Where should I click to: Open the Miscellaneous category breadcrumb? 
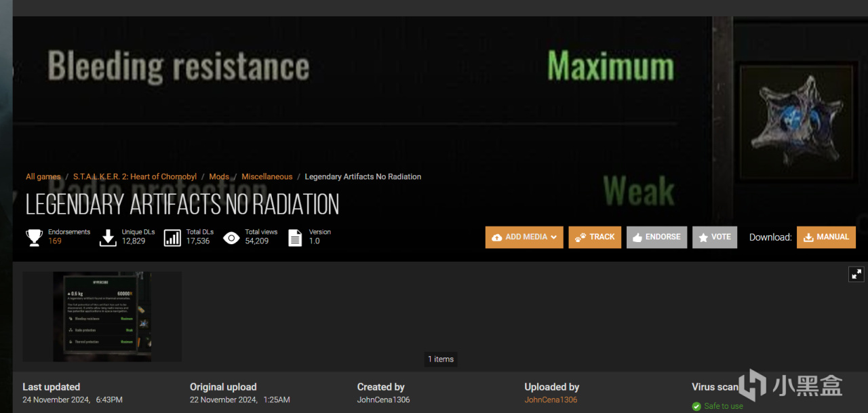(267, 176)
